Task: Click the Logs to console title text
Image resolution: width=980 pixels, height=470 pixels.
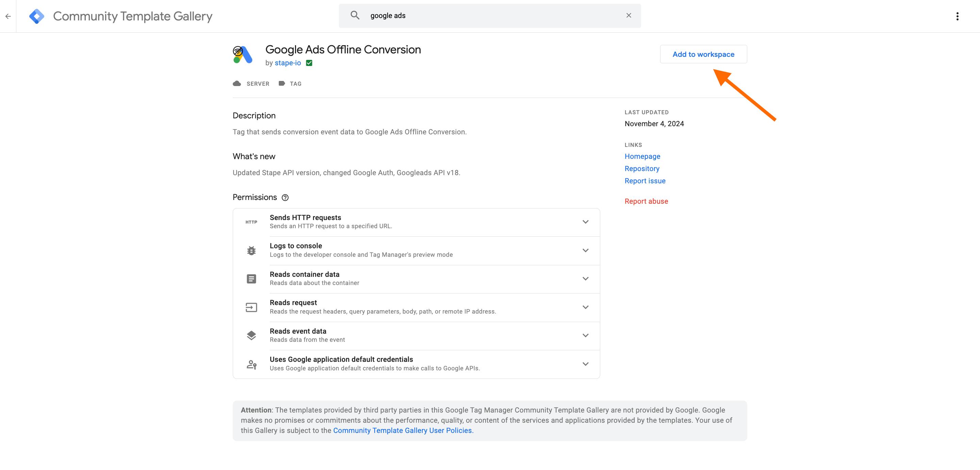Action: point(296,246)
